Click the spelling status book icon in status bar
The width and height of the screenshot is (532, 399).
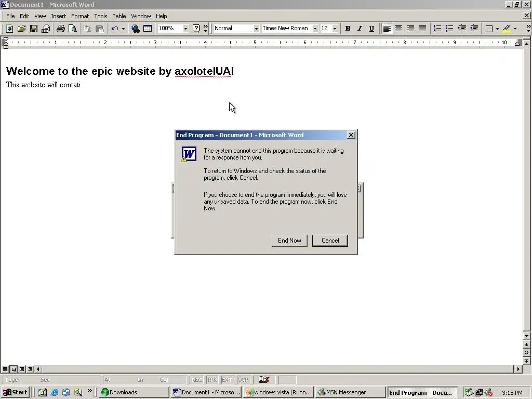[x=263, y=380]
